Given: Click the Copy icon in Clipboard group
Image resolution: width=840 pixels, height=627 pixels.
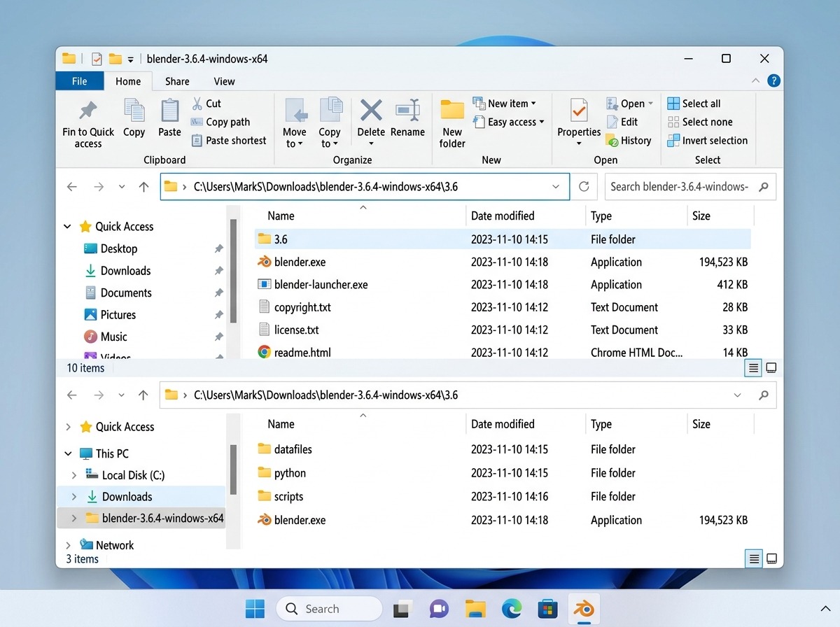Looking at the screenshot, I should (x=134, y=111).
